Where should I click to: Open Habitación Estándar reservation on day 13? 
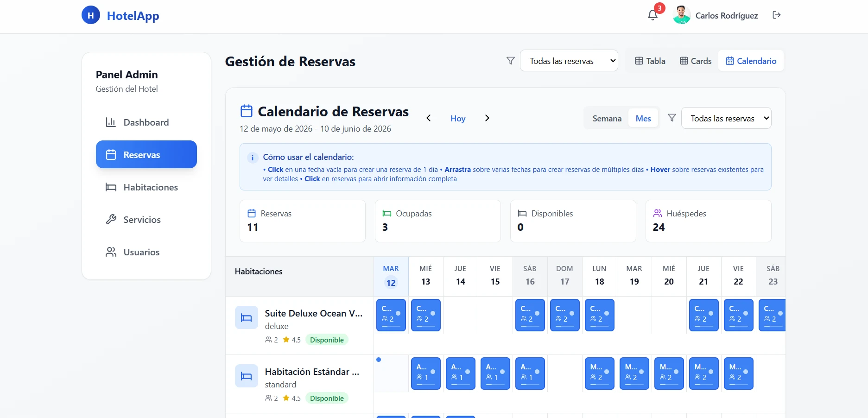(426, 374)
